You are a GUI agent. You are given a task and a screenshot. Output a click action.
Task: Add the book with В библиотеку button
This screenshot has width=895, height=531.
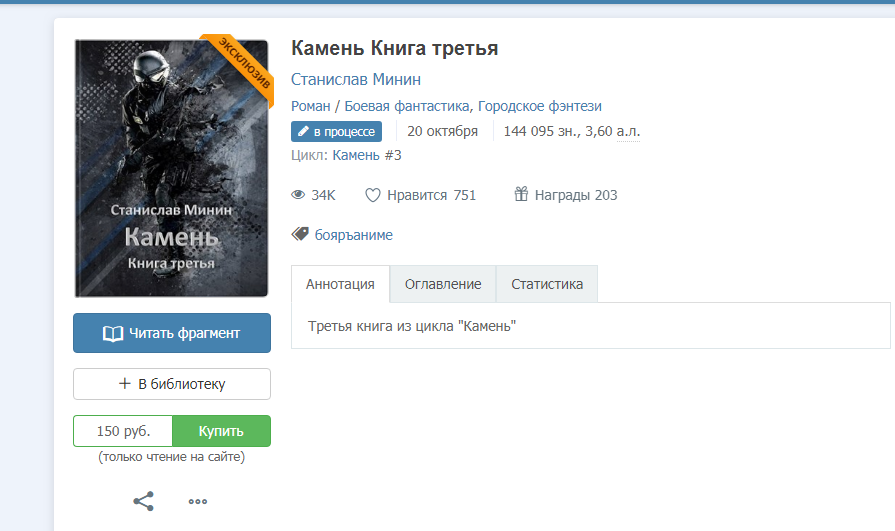click(172, 384)
